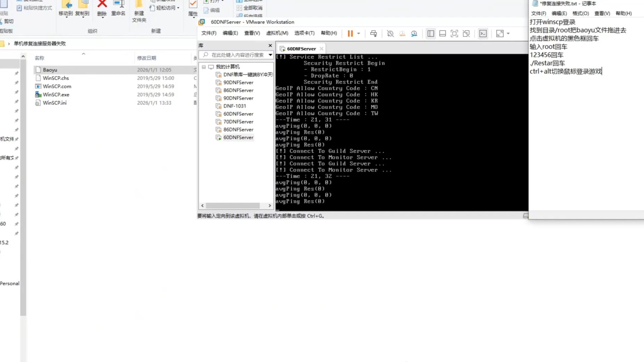Image resolution: width=644 pixels, height=362 pixels.
Task: Click the ./Restar回车 line in Notepad
Action: click(x=547, y=63)
